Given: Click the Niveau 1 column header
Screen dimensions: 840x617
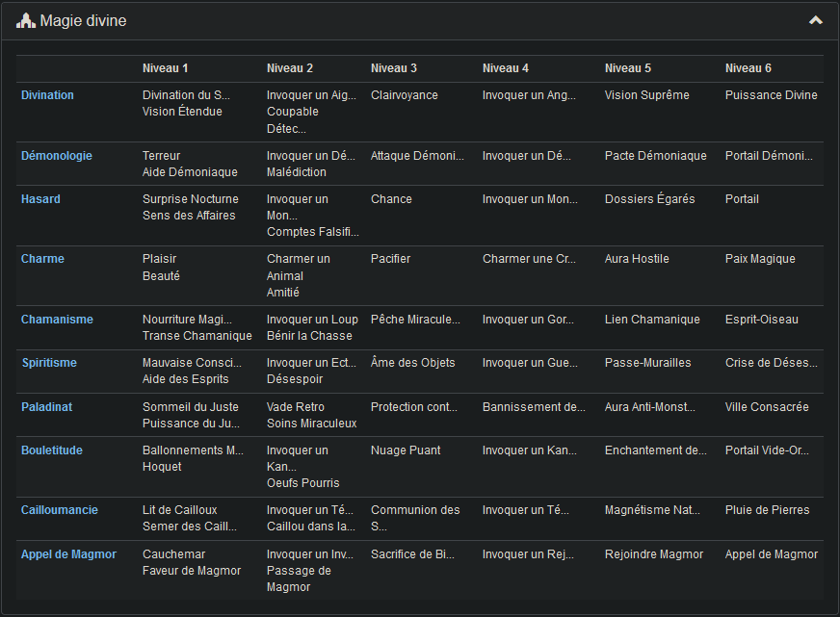Looking at the screenshot, I should click(165, 68).
